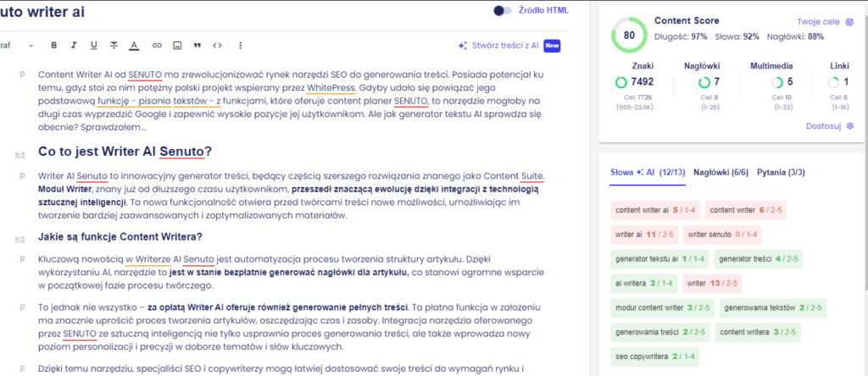Click the Linki count 1
Viewport: 868px width, 376px height.
(846, 82)
